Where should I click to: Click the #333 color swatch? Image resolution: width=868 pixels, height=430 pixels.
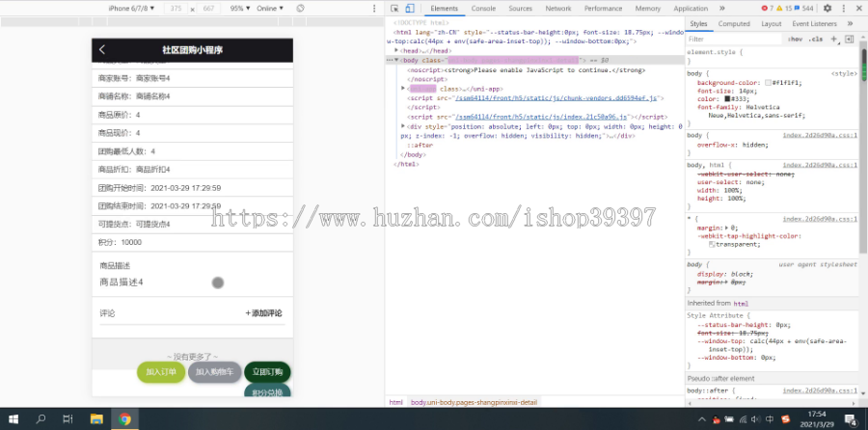point(727,98)
